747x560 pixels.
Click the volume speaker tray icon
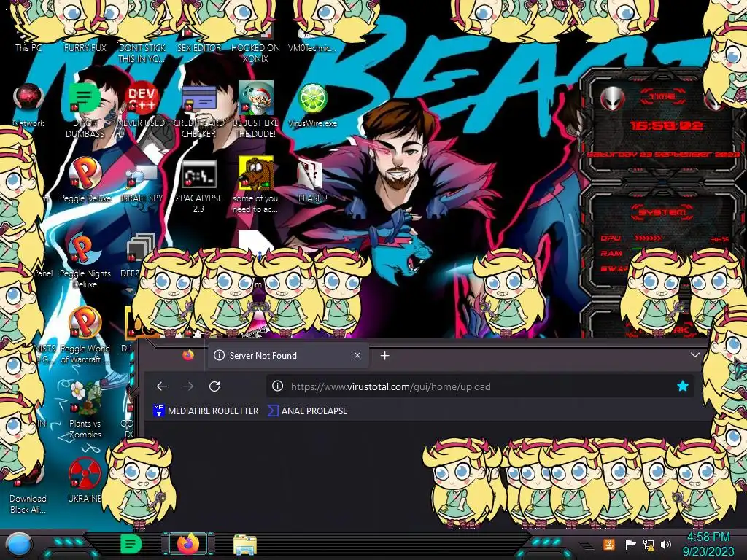pos(666,545)
